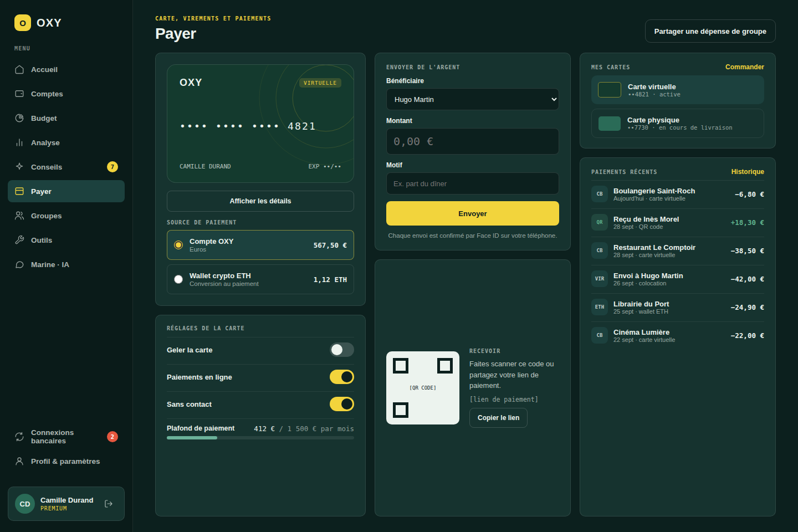Select the Carte physique card entry

coord(678,123)
